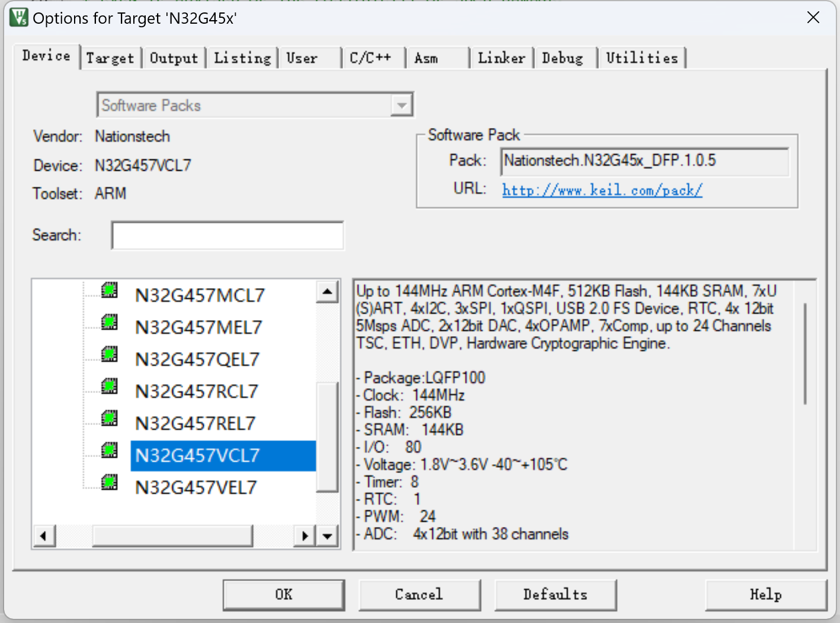Select device N32G457RCL7 in the list
The height and width of the screenshot is (623, 840).
click(x=197, y=391)
